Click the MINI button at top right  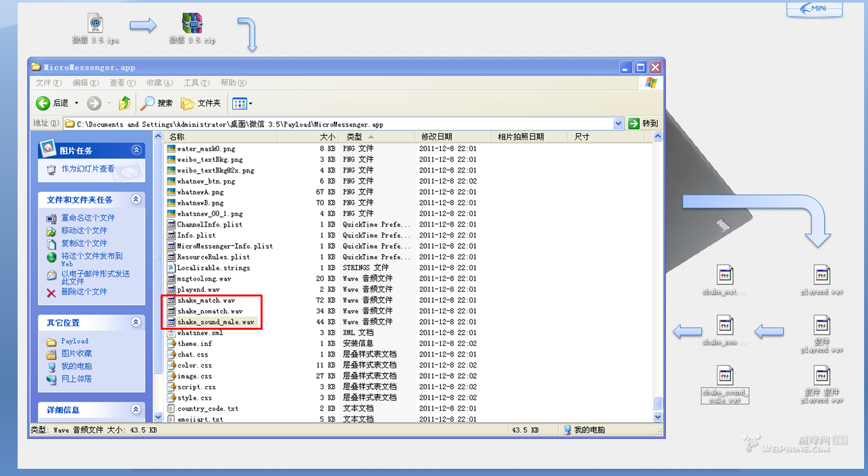tap(814, 8)
